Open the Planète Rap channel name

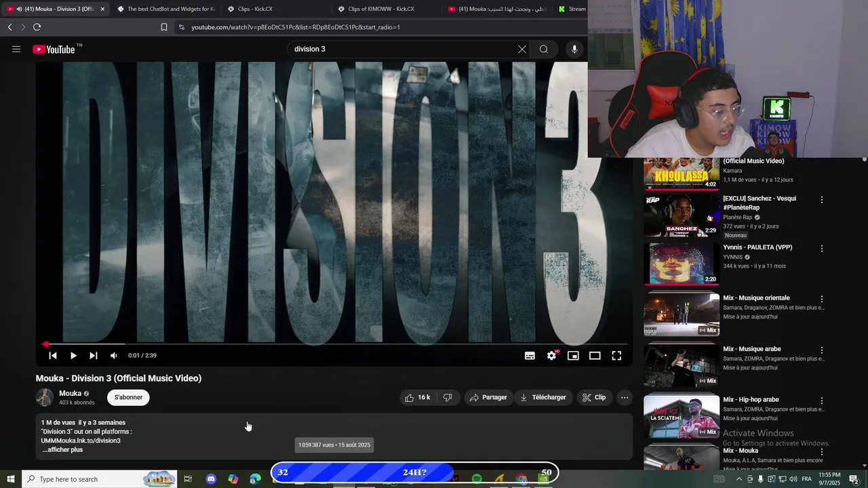point(738,218)
